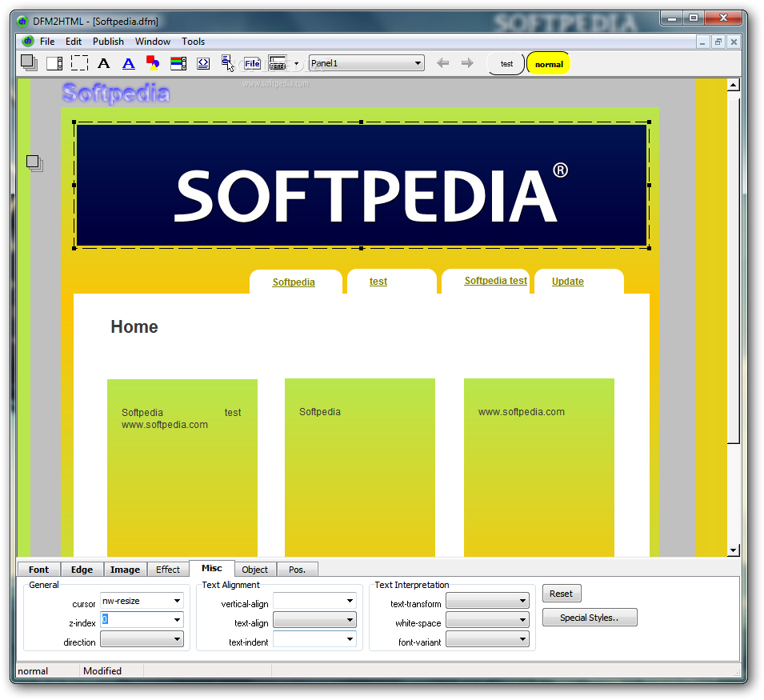Image resolution: width=764 pixels, height=700 pixels.
Task: Click the www.softpedia.com text in third green box
Action: (x=522, y=412)
